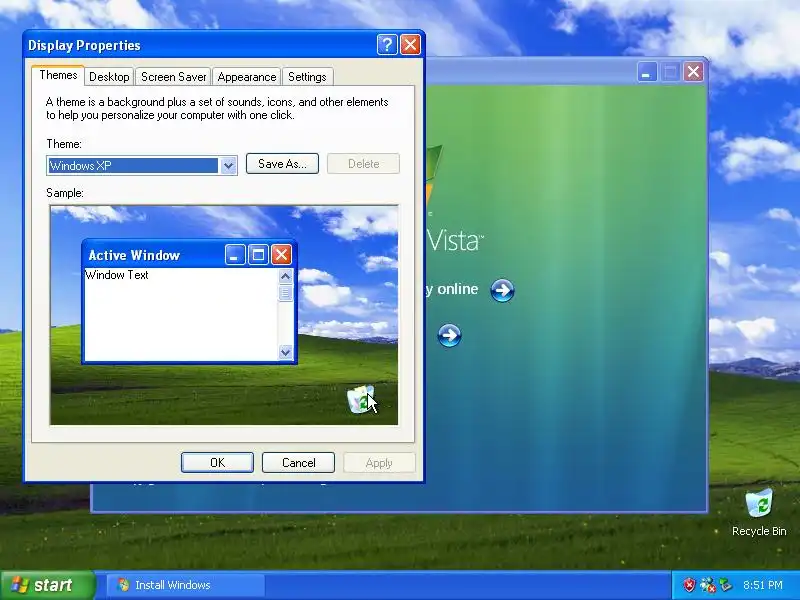Click the safely remove hardware tray icon
This screenshot has width=800, height=600.
pos(725,585)
